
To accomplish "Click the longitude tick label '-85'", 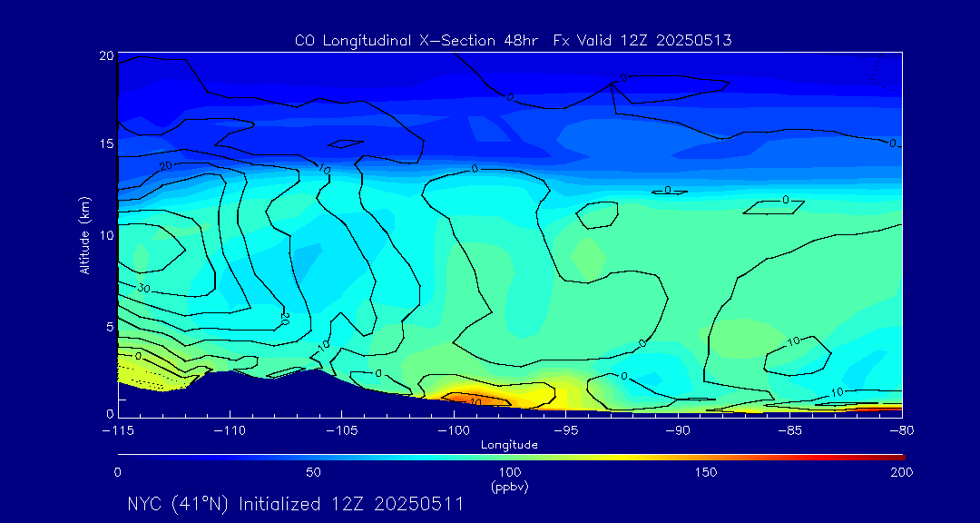I will tap(789, 431).
